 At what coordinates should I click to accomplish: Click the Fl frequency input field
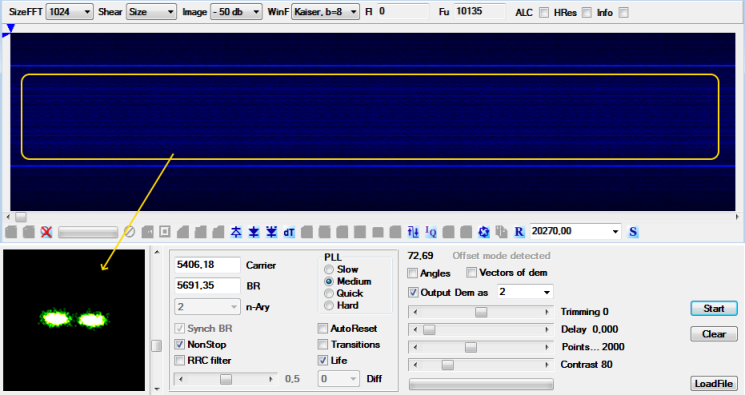click(403, 11)
